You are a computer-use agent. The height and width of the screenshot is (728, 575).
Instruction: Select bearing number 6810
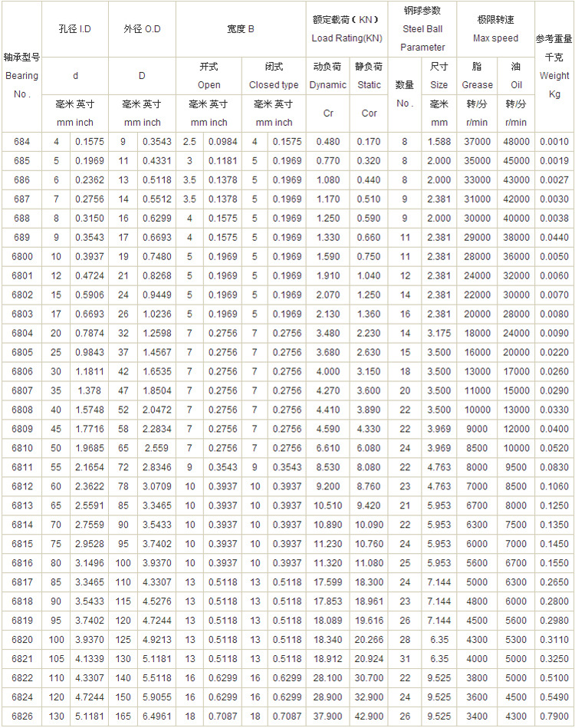pos(21,448)
